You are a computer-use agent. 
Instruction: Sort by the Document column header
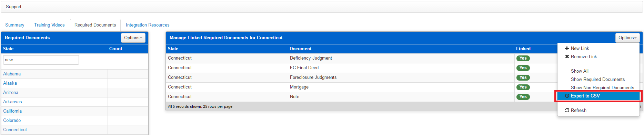pyautogui.click(x=301, y=49)
